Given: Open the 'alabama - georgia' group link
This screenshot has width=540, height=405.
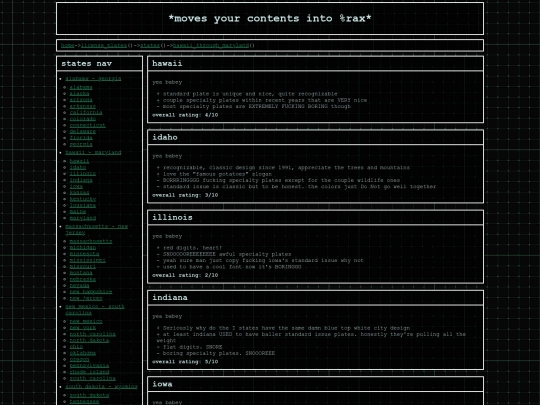Looking at the screenshot, I should tap(93, 79).
